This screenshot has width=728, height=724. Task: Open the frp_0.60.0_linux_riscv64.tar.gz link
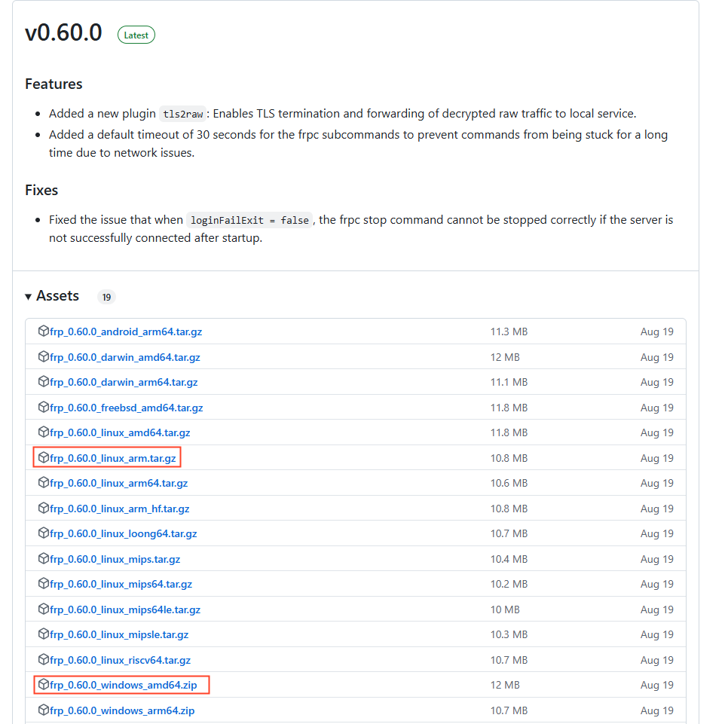pos(120,660)
